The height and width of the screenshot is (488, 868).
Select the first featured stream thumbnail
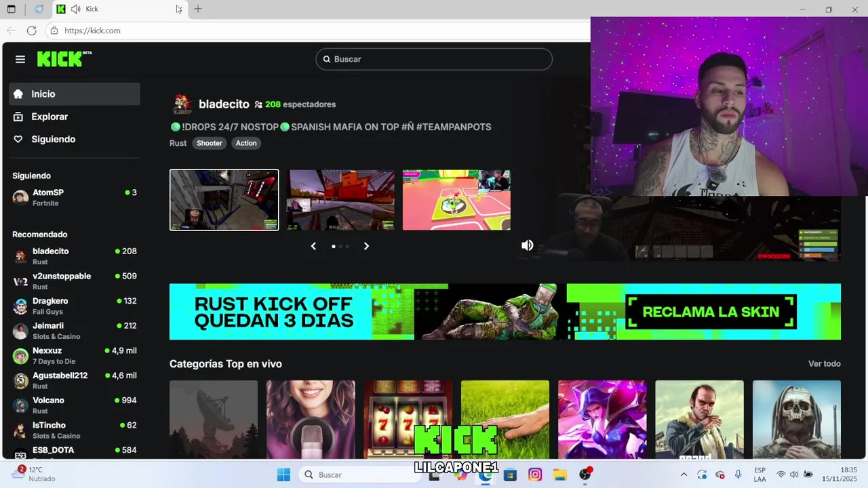click(x=224, y=200)
